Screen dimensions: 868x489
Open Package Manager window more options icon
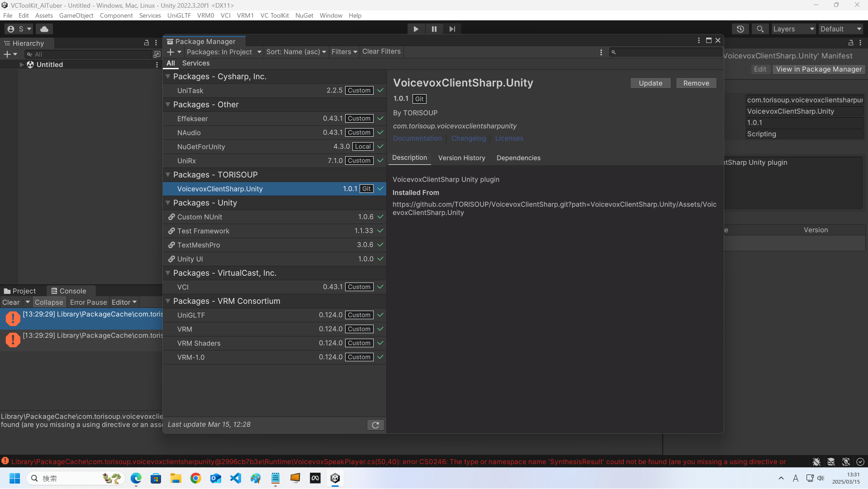(x=699, y=41)
